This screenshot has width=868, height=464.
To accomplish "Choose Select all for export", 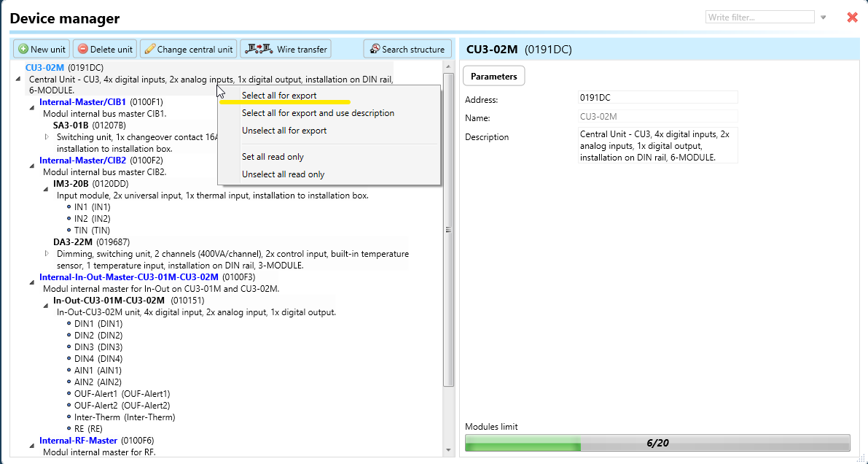I will (279, 96).
